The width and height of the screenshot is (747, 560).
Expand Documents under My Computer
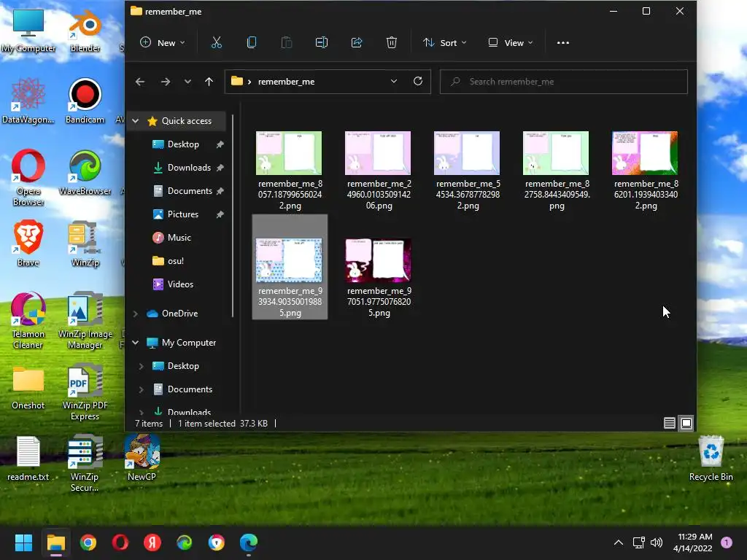(x=141, y=389)
